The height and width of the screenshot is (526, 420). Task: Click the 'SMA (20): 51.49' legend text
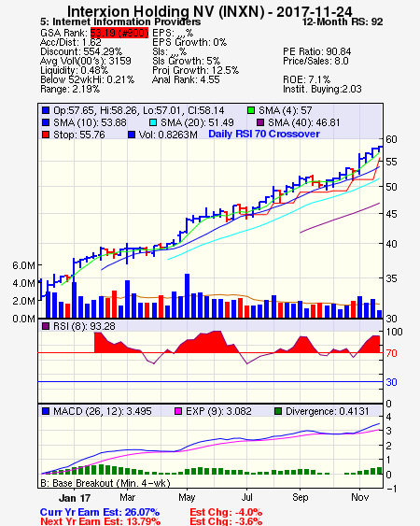tap(197, 122)
